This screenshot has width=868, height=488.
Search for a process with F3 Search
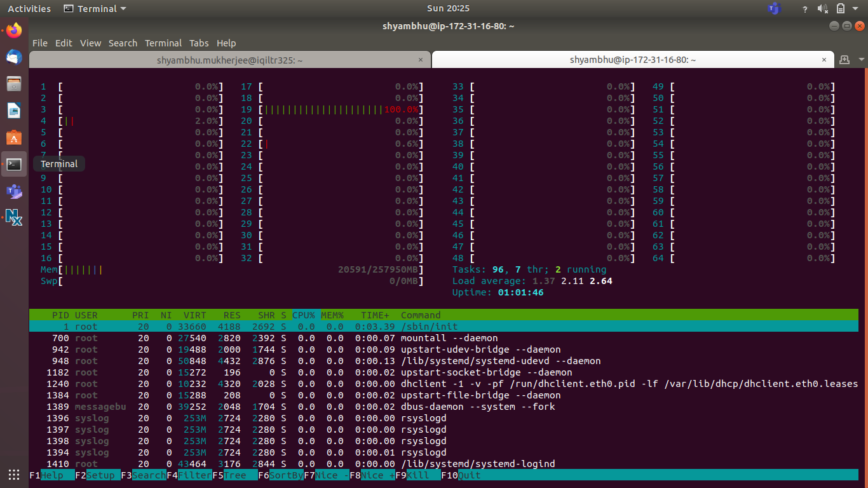[x=146, y=475]
